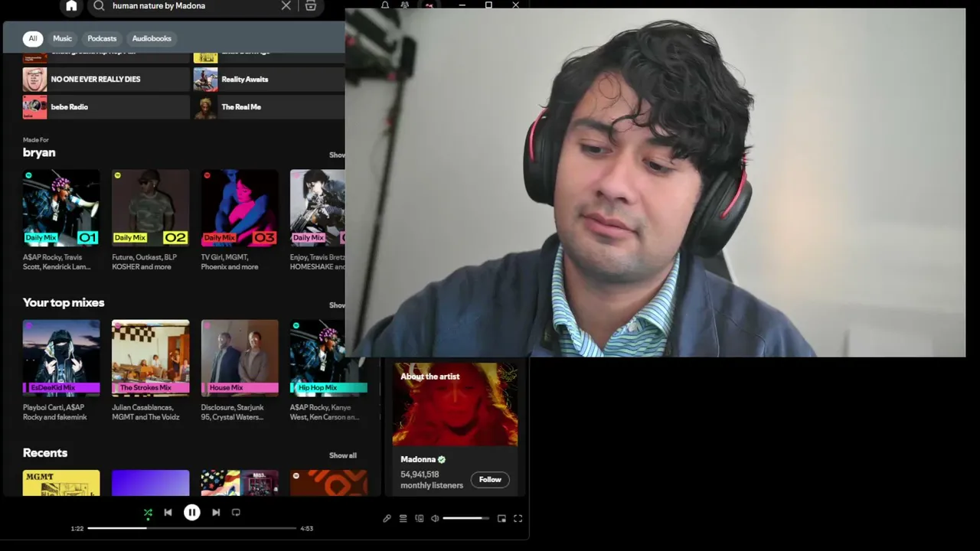Image resolution: width=980 pixels, height=551 pixels.
Task: Open the House Mix cover
Action: [x=240, y=357]
